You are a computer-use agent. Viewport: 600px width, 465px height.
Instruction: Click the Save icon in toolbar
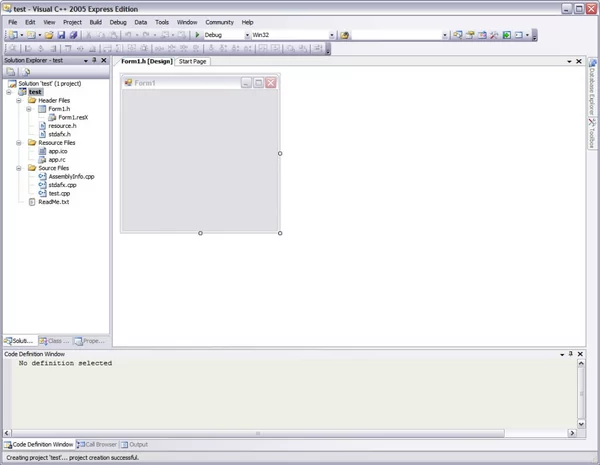61,35
